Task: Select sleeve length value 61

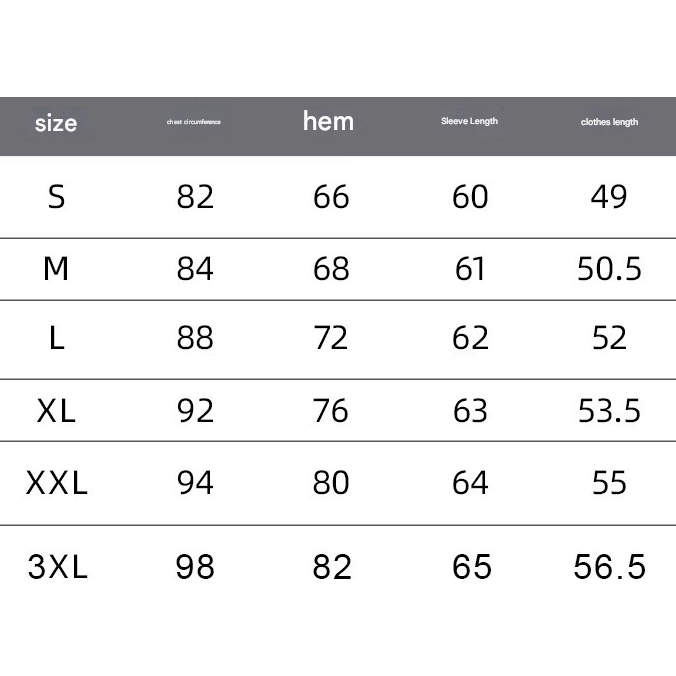Action: [x=470, y=269]
